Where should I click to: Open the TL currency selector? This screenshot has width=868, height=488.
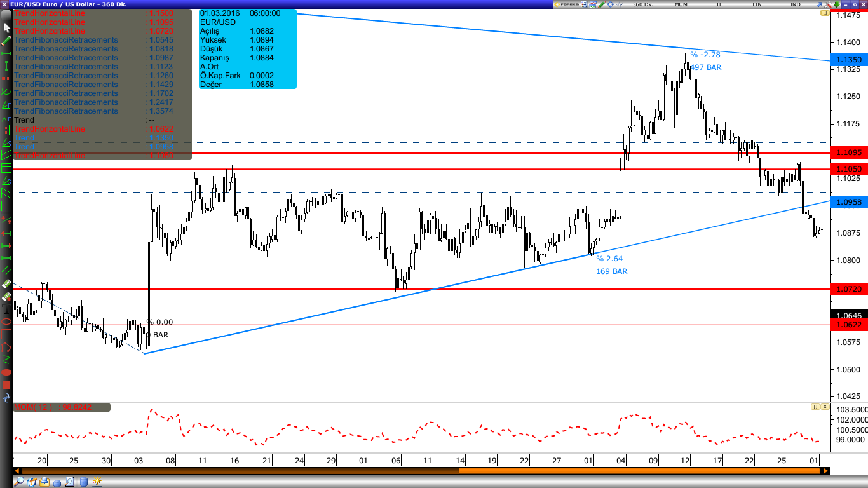(x=719, y=4)
